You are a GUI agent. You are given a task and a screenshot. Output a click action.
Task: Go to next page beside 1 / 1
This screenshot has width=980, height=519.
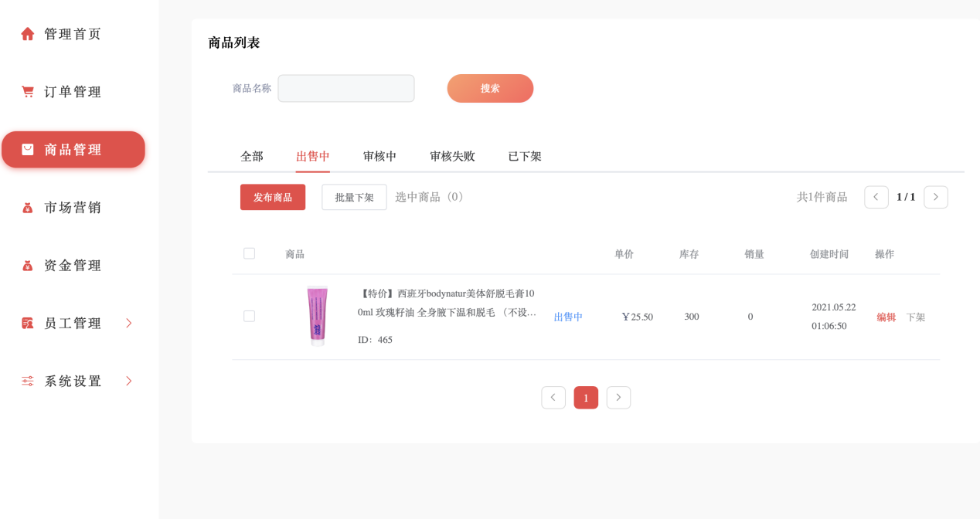pyautogui.click(x=936, y=197)
